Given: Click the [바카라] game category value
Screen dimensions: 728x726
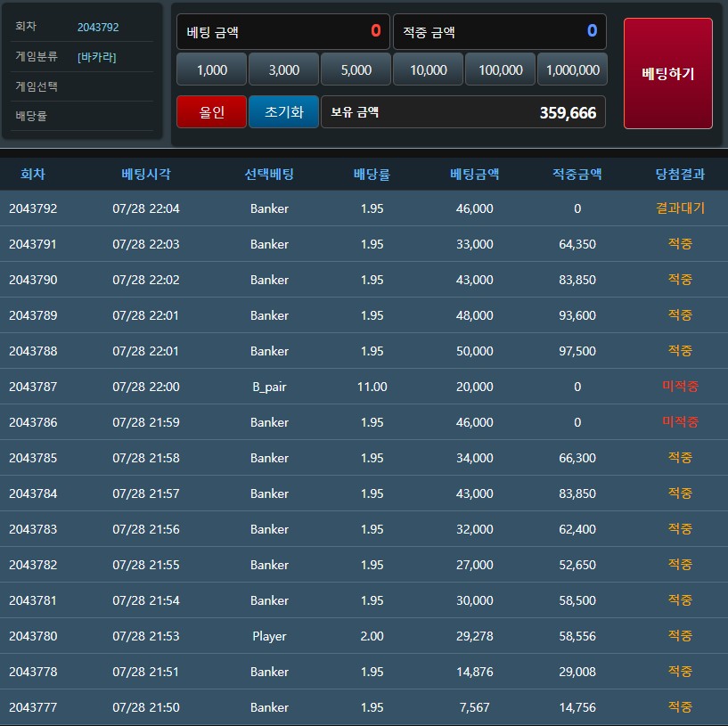Looking at the screenshot, I should (96, 57).
